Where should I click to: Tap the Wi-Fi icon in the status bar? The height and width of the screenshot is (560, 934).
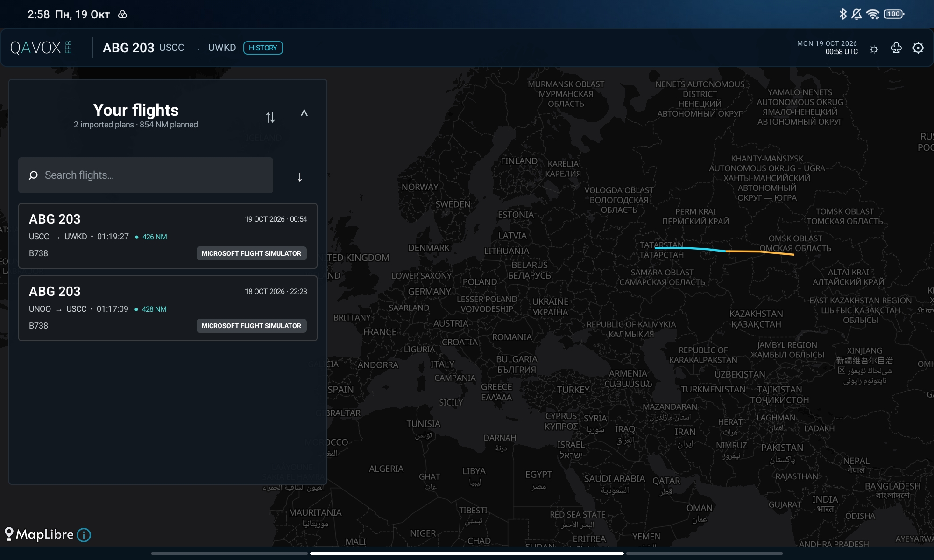coord(872,14)
